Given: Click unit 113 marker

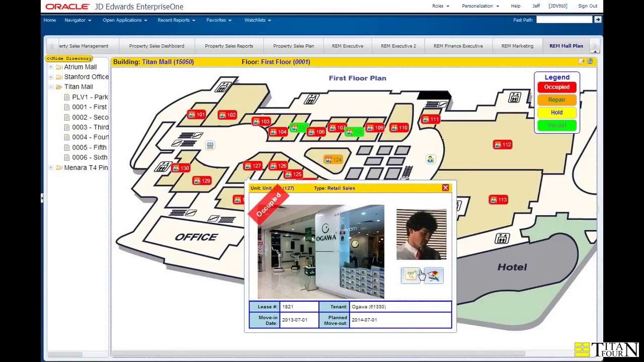Looking at the screenshot, I should [x=498, y=200].
